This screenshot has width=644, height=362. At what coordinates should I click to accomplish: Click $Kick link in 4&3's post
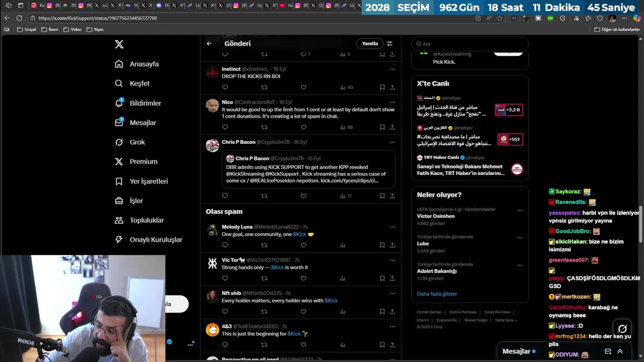(294, 334)
